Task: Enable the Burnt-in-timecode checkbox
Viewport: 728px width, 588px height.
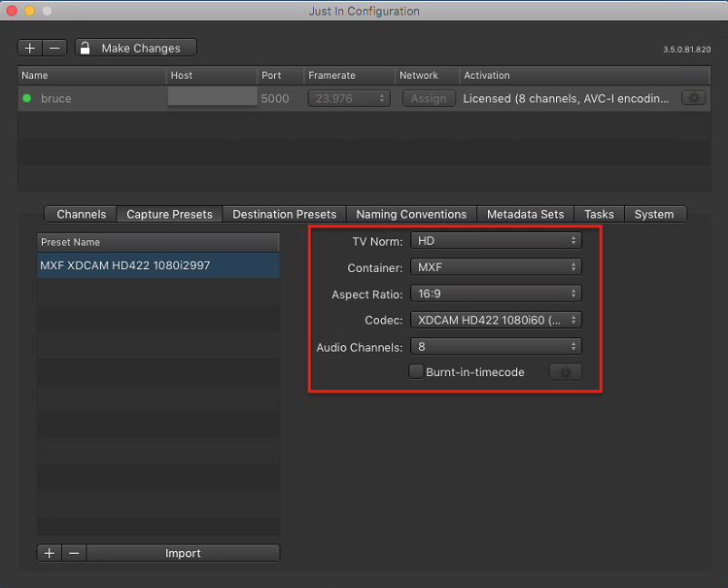Action: pos(416,371)
